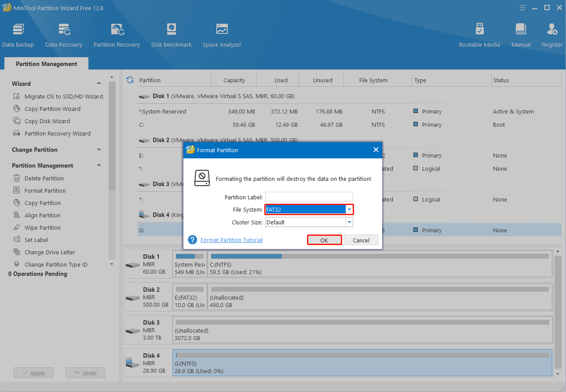Click the Undo button
Image resolution: width=566 pixels, height=392 pixels.
pyautogui.click(x=85, y=373)
